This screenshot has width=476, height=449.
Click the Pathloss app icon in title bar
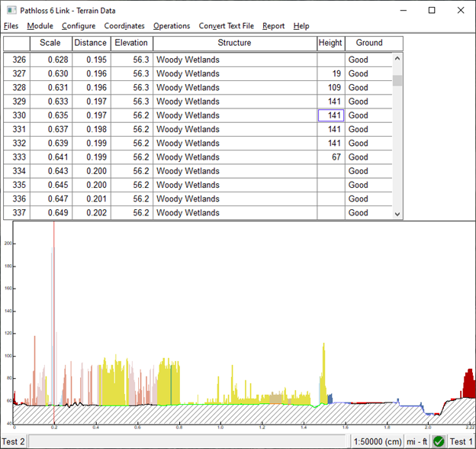[10, 10]
